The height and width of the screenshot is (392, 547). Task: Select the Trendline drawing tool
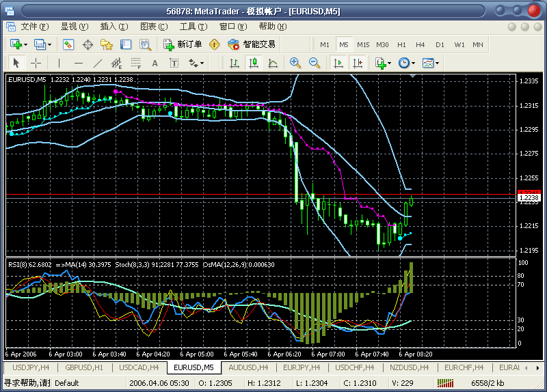[x=97, y=63]
